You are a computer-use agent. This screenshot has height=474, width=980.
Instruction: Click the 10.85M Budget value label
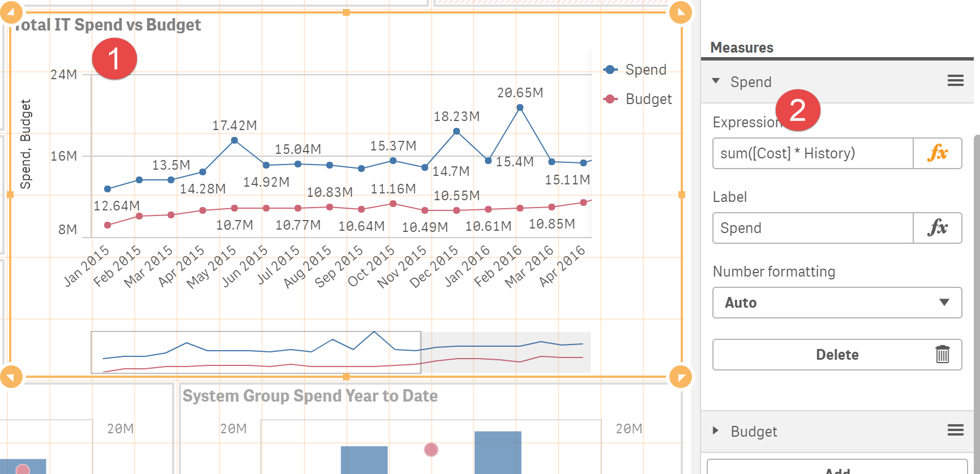[552, 224]
